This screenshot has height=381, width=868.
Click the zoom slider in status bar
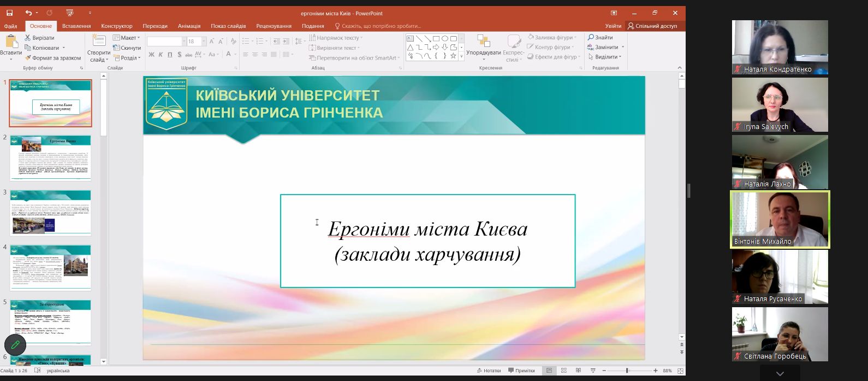(x=627, y=371)
